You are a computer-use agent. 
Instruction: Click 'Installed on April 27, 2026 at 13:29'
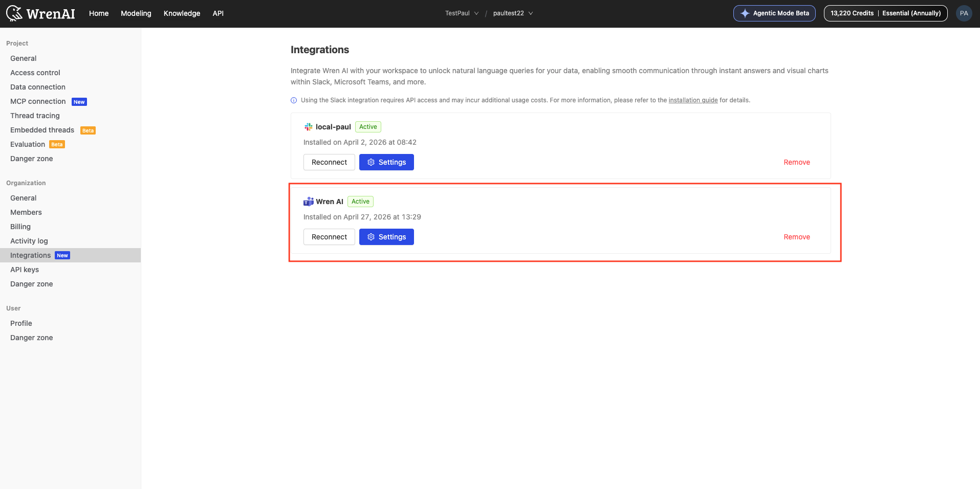click(x=362, y=217)
